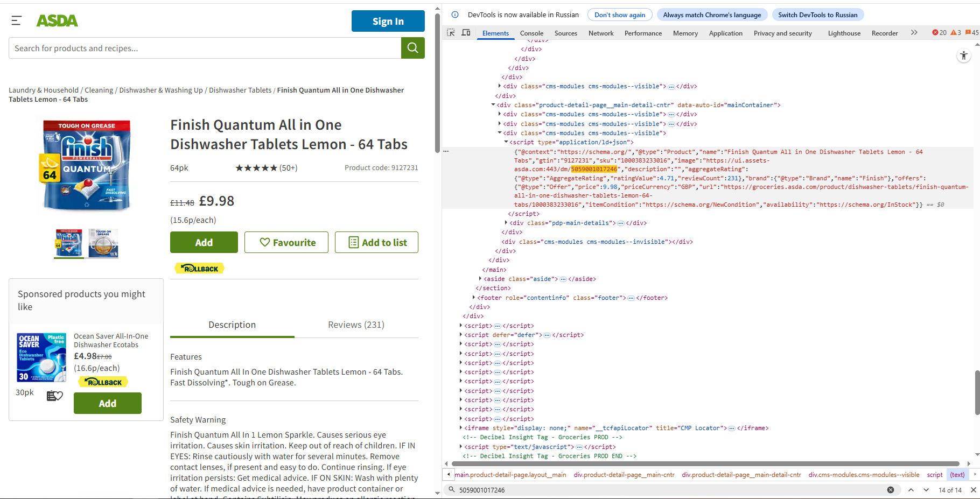This screenshot has width=980, height=499.
Task: Open the Lighthouse tab
Action: pyautogui.click(x=844, y=33)
